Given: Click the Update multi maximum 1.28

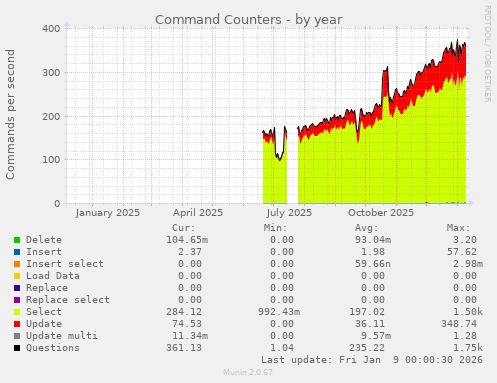Looking at the screenshot, I should [x=465, y=336].
